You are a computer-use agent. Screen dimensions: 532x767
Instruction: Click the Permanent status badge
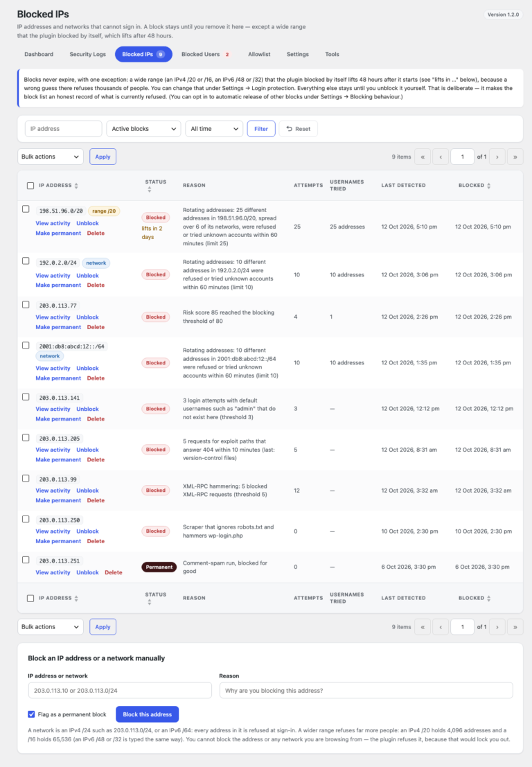coord(159,567)
